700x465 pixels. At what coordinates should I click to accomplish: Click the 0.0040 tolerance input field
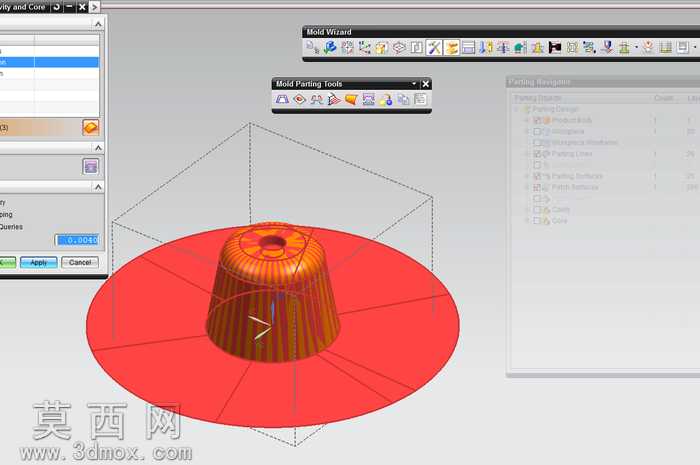tap(77, 240)
